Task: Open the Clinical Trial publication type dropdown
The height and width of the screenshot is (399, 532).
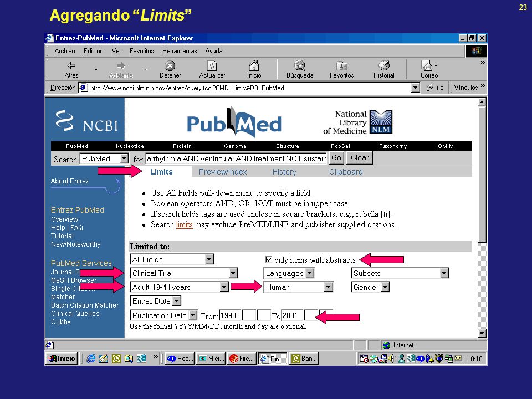Action: (183, 273)
